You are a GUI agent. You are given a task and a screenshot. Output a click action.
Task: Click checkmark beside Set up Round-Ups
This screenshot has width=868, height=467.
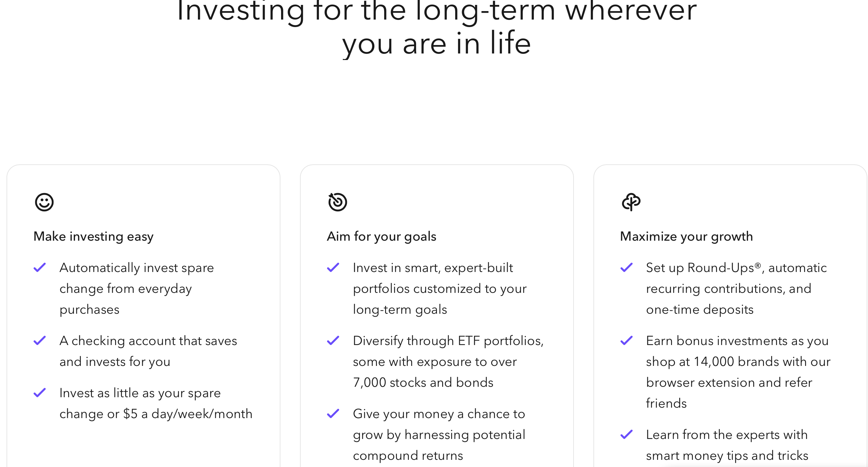click(x=627, y=267)
